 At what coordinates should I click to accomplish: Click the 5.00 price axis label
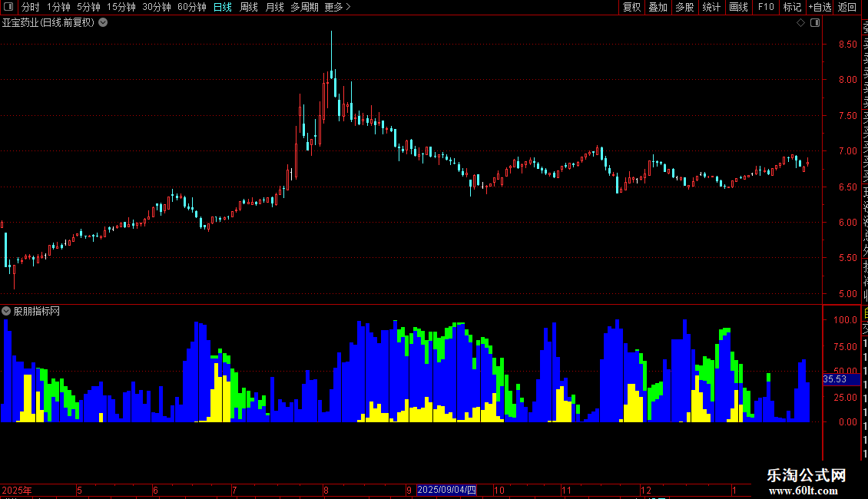click(847, 294)
